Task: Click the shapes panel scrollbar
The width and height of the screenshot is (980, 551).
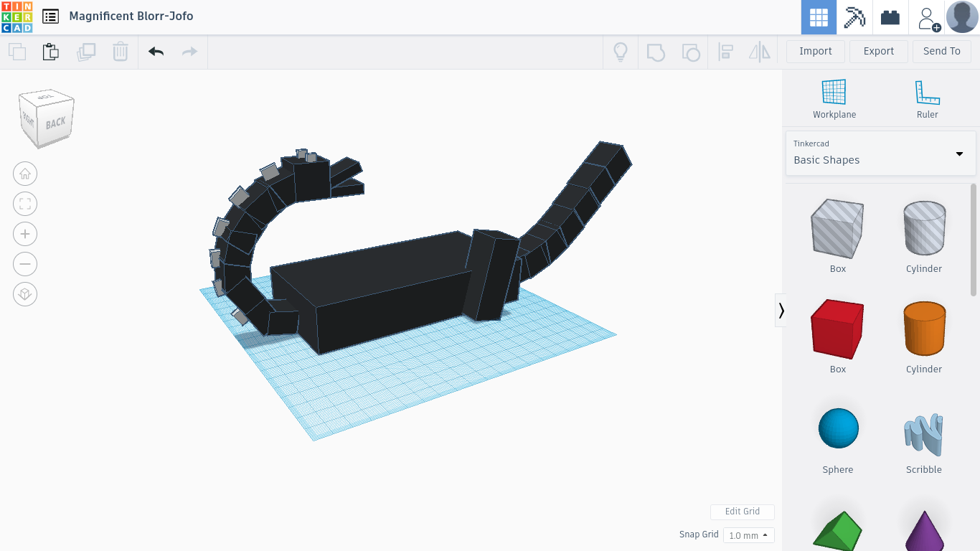Action: point(974,240)
